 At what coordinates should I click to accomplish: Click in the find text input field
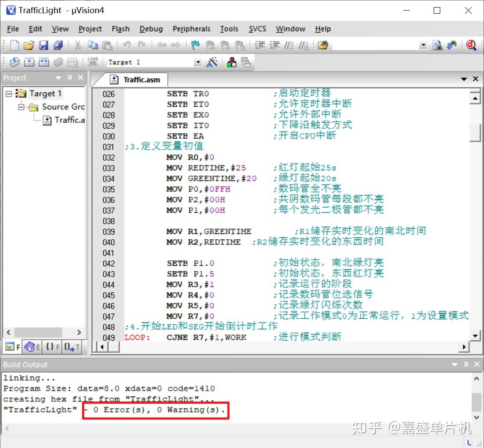pos(376,45)
